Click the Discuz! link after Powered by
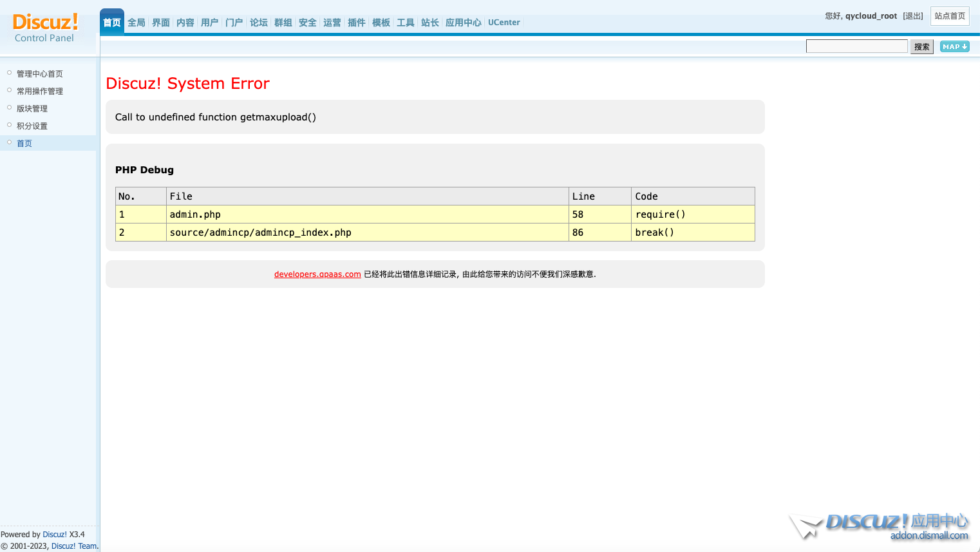 (x=55, y=535)
